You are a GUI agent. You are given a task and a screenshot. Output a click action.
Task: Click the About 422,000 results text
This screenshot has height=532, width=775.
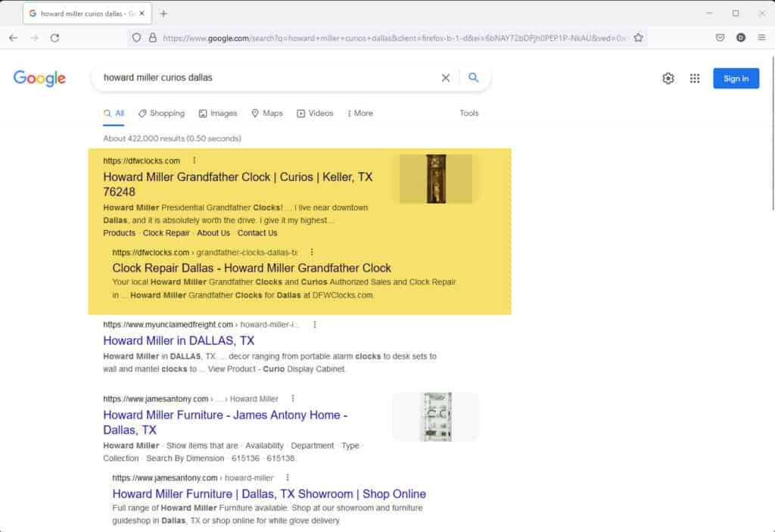coord(172,138)
